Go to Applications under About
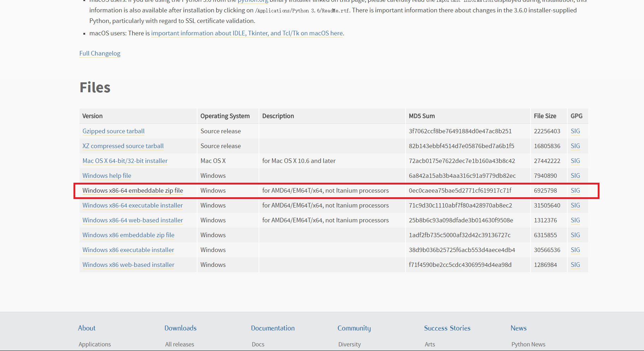The width and height of the screenshot is (644, 351). point(95,344)
